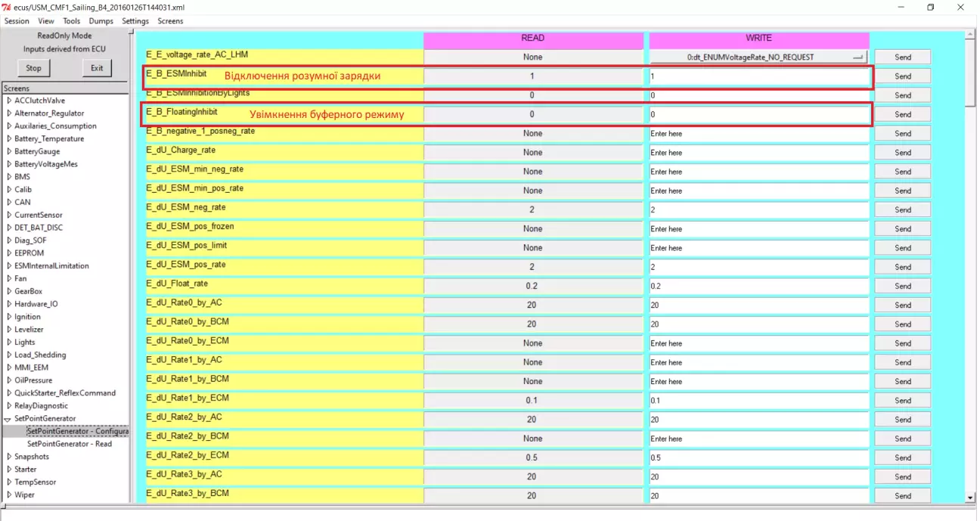The width and height of the screenshot is (980, 521).
Task: Send the E_E_voltage_rate_AC_LHM value
Action: (903, 57)
